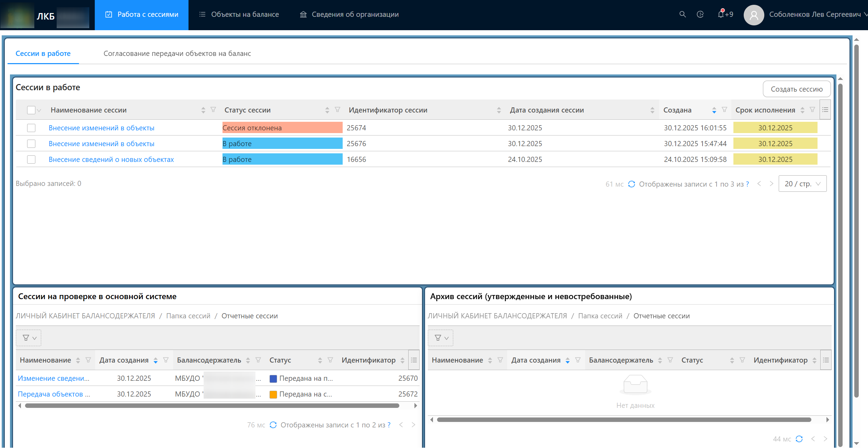
Task: Open the history clock icon
Action: (x=700, y=14)
